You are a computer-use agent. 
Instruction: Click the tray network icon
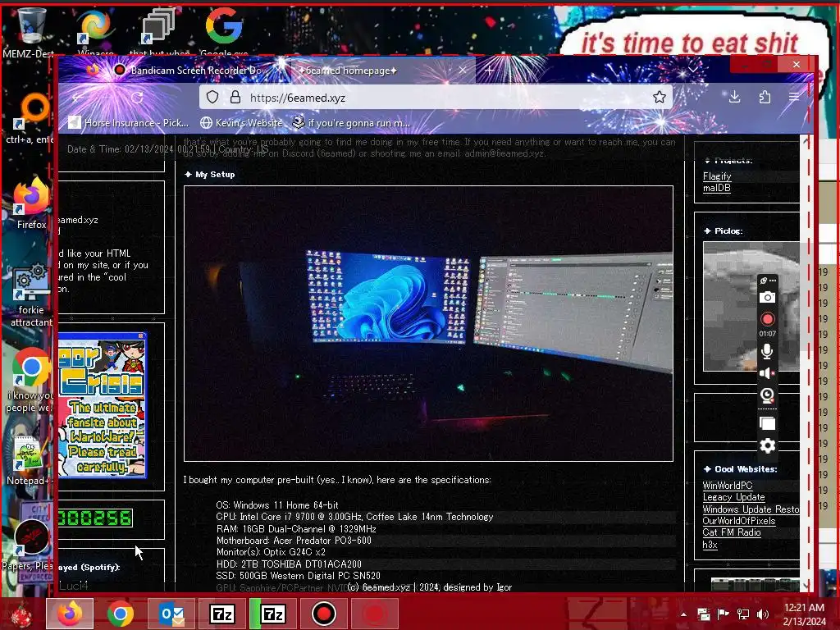pyautogui.click(x=743, y=614)
